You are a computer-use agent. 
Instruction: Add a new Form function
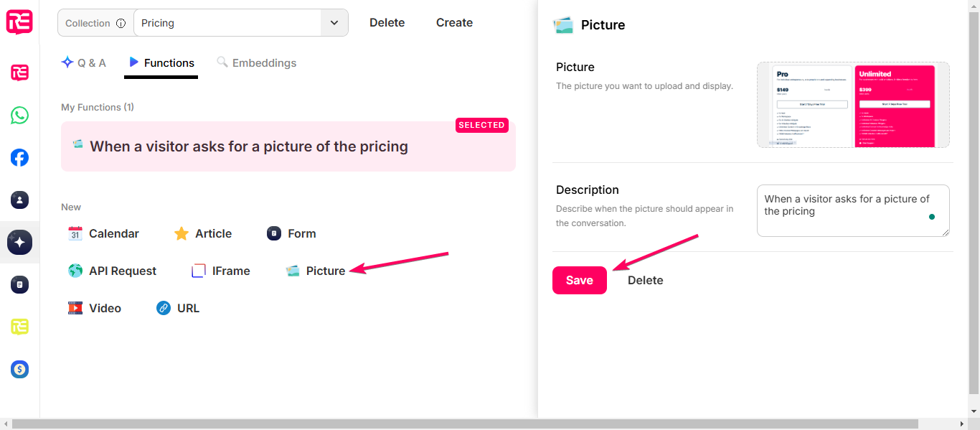[291, 233]
